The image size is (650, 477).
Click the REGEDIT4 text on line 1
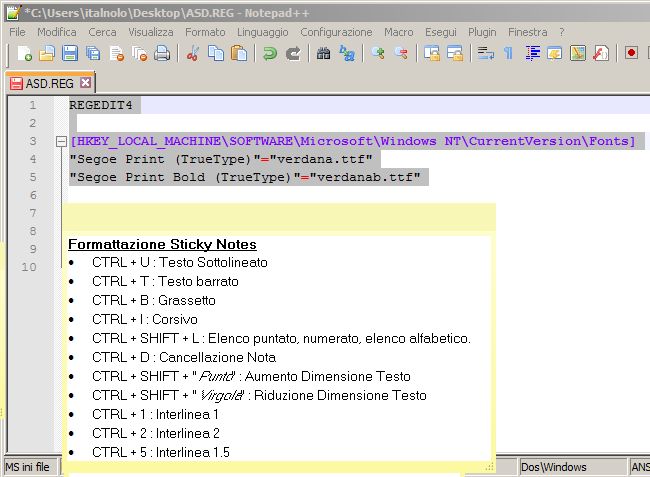click(101, 105)
